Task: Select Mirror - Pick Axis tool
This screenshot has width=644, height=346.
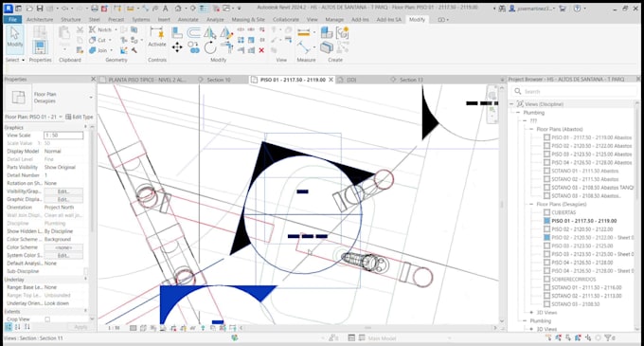Action: click(210, 32)
